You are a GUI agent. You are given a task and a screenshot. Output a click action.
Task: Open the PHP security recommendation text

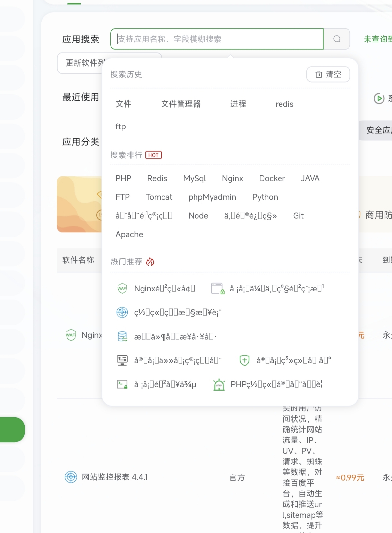[277, 384]
